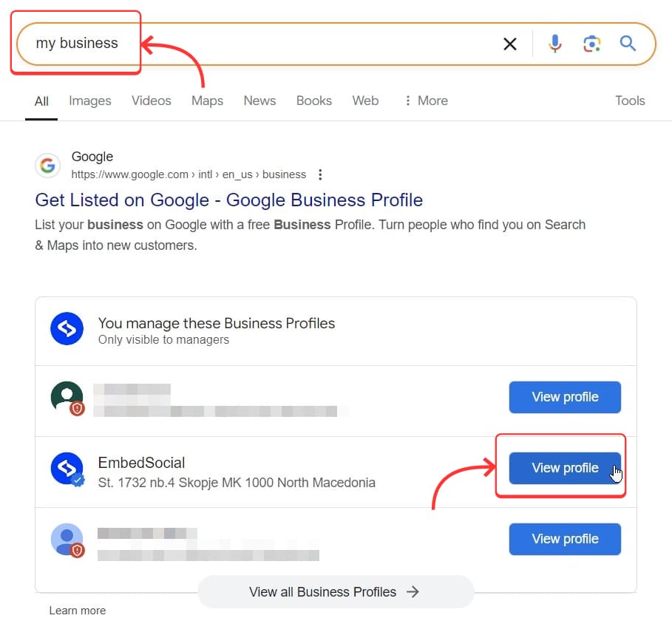This screenshot has height=635, width=672.
Task: Open the Books tab
Action: point(314,101)
